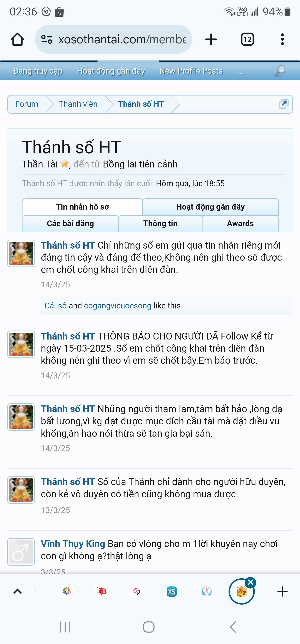Open a new tab with plus icon
The image size is (300, 644).
tap(211, 39)
